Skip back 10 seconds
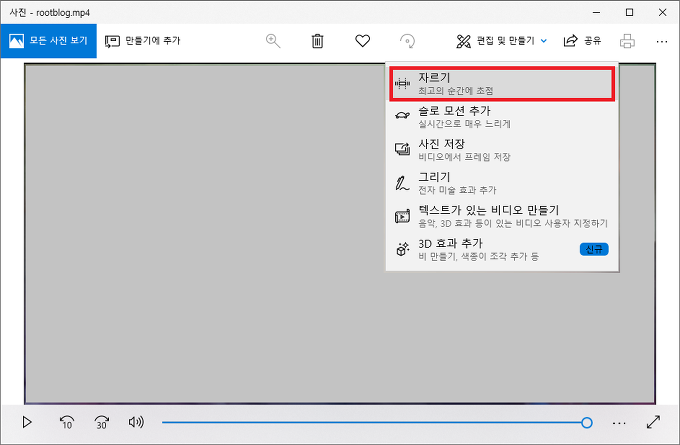 point(67,422)
